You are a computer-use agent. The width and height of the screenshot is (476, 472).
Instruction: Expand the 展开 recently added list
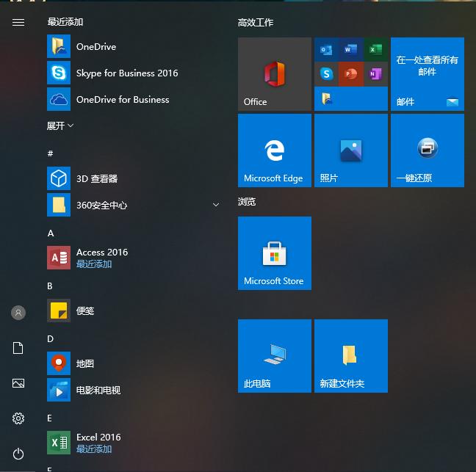point(60,126)
